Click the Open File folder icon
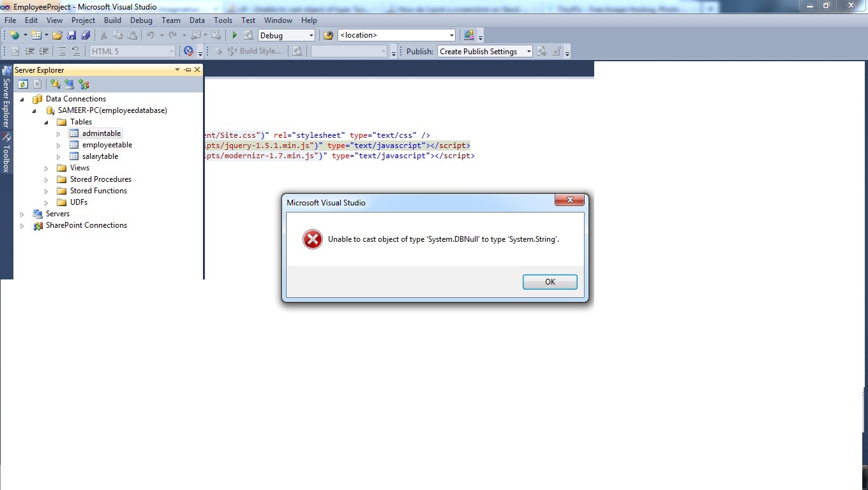868x490 pixels. tap(57, 36)
